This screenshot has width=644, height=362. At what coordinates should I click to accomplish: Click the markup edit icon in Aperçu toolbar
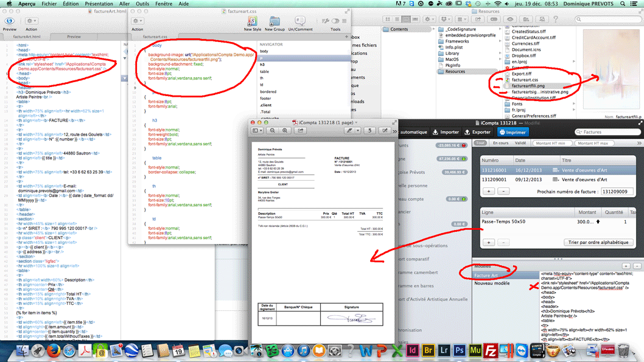pyautogui.click(x=385, y=131)
